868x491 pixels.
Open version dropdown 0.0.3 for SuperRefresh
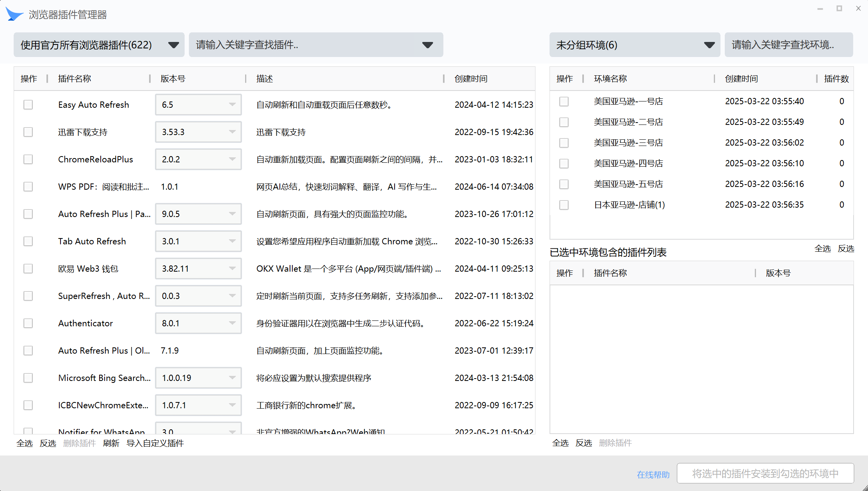click(198, 296)
